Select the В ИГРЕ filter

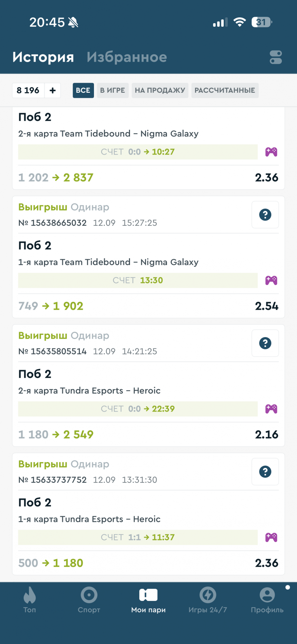[x=112, y=90]
